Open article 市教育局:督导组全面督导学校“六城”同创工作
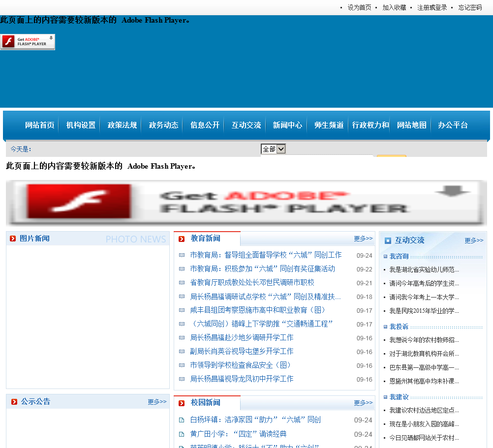Screen dimensions: 493x448 tap(266, 255)
